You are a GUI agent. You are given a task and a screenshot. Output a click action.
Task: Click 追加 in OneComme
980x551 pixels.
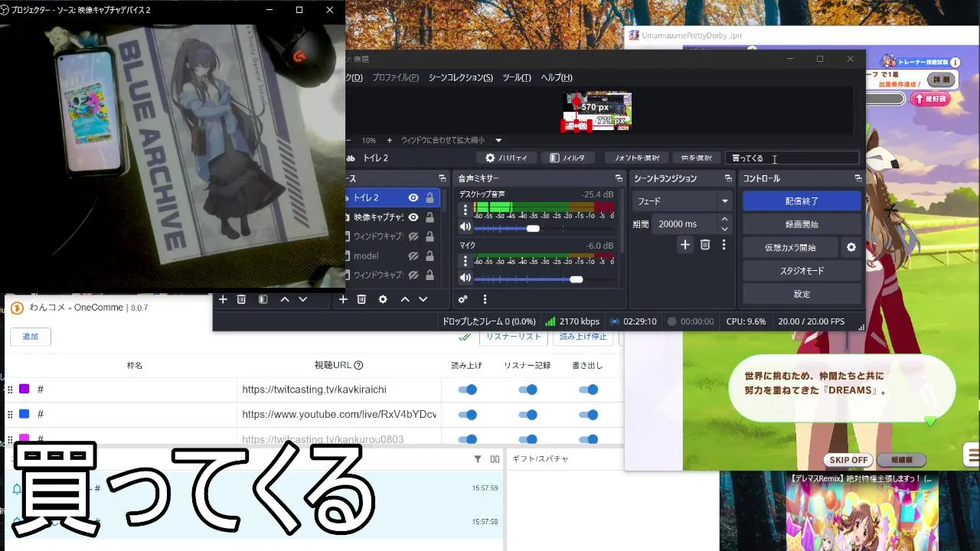coord(31,337)
